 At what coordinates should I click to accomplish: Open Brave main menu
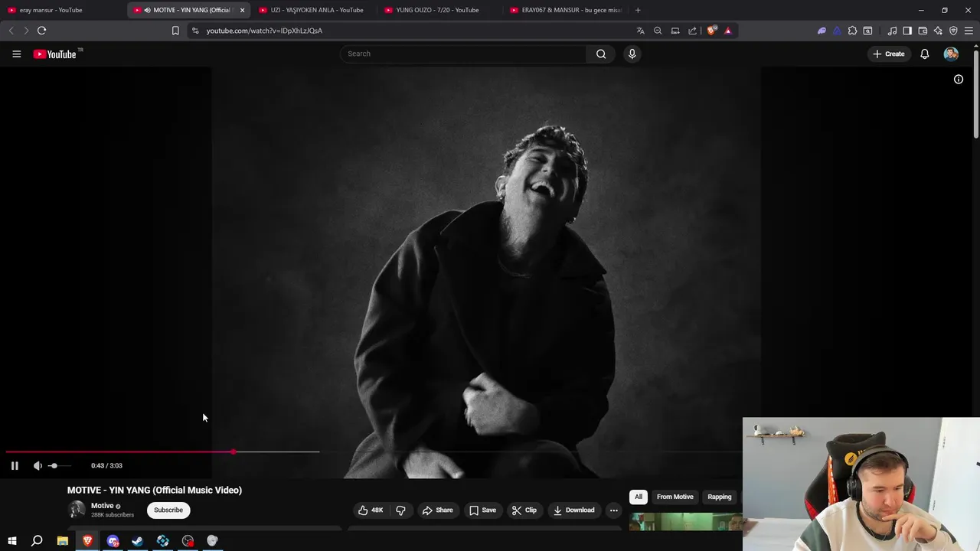tap(969, 31)
